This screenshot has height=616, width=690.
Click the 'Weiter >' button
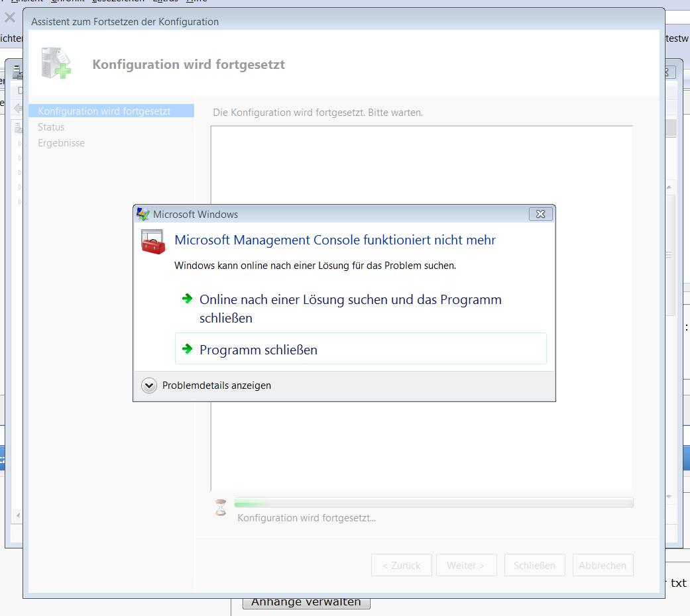pyautogui.click(x=466, y=565)
